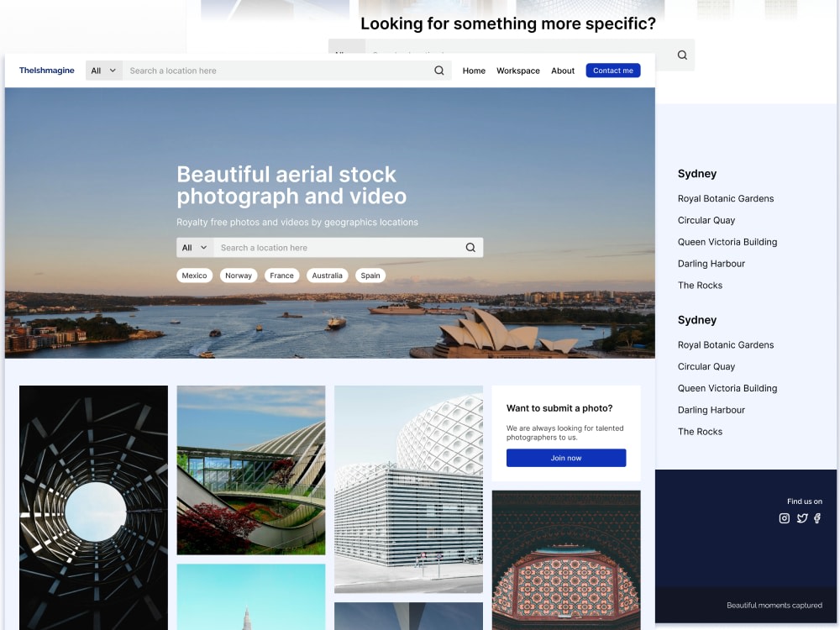Open the turquoise sky tower photo thumbnail
840x630 pixels.
(250, 596)
